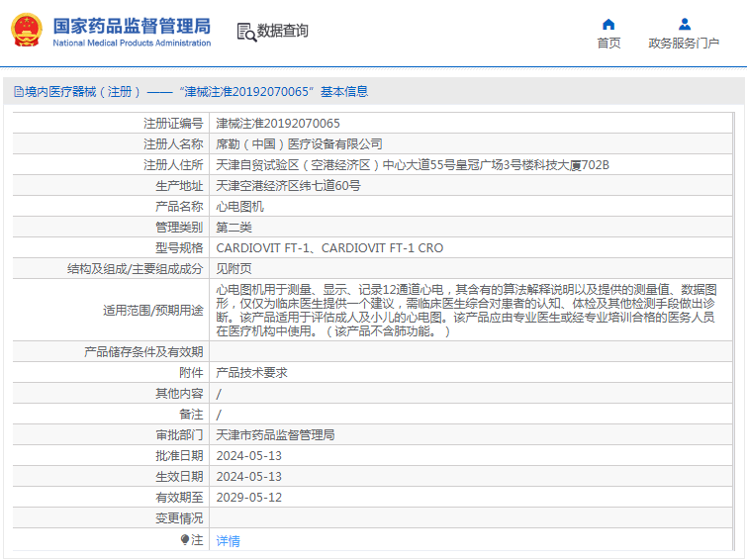Select 第二类 management category value

[233, 228]
